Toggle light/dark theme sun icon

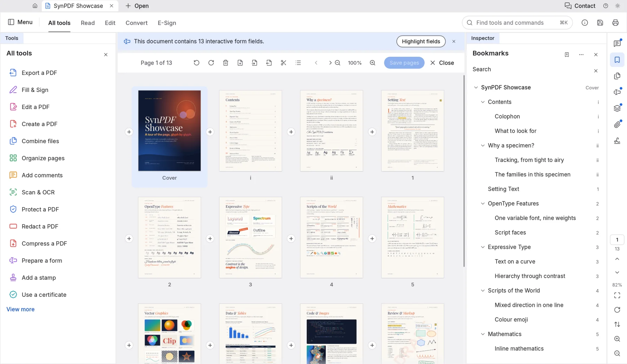click(618, 6)
